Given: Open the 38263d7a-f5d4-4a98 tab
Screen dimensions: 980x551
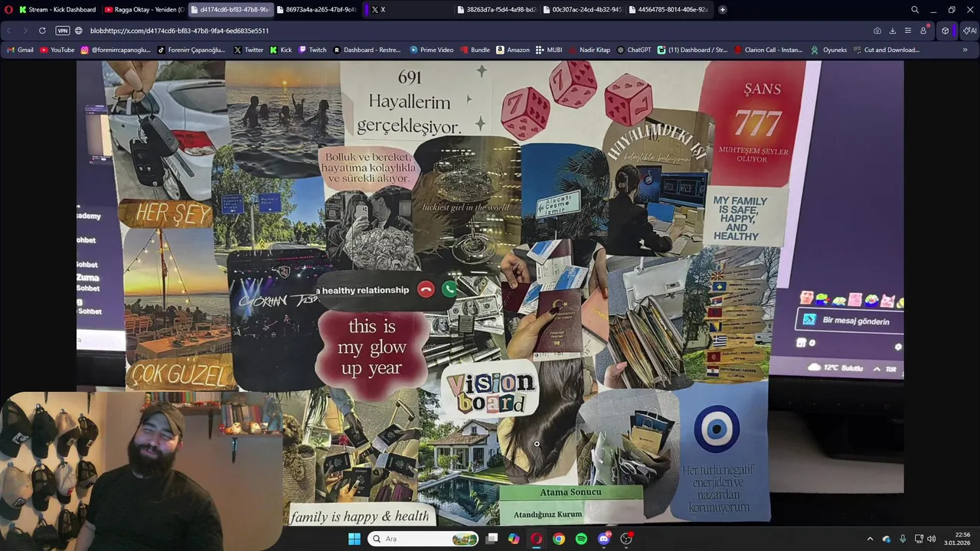Looking at the screenshot, I should 496,10.
